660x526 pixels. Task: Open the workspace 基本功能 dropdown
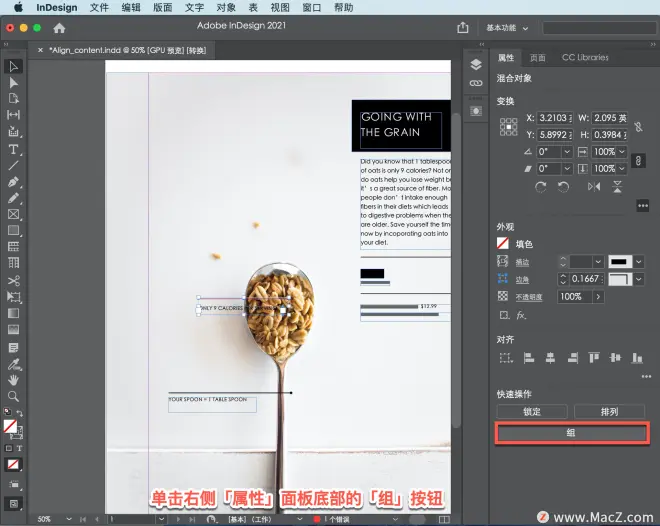coord(507,28)
